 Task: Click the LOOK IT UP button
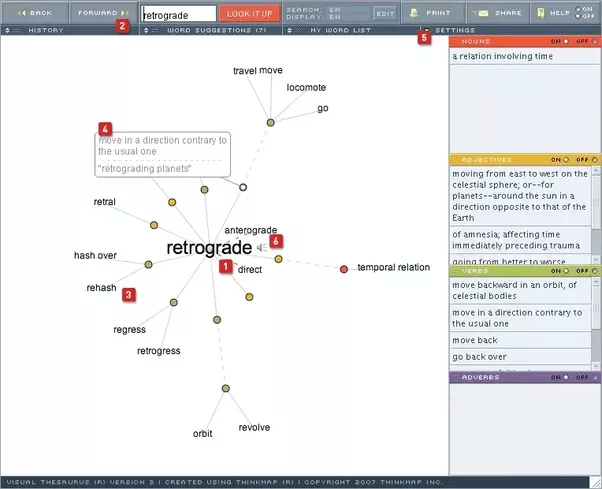click(x=250, y=14)
